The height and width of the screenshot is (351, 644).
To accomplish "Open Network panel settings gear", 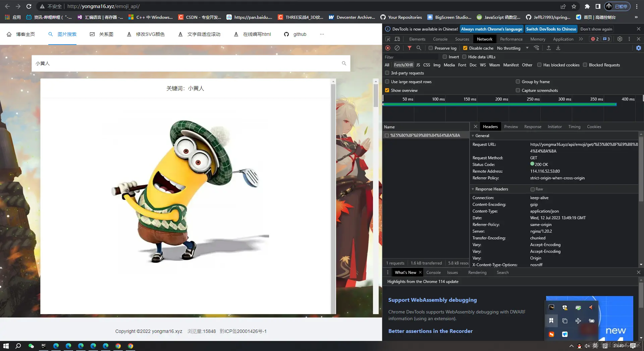I will click(639, 48).
